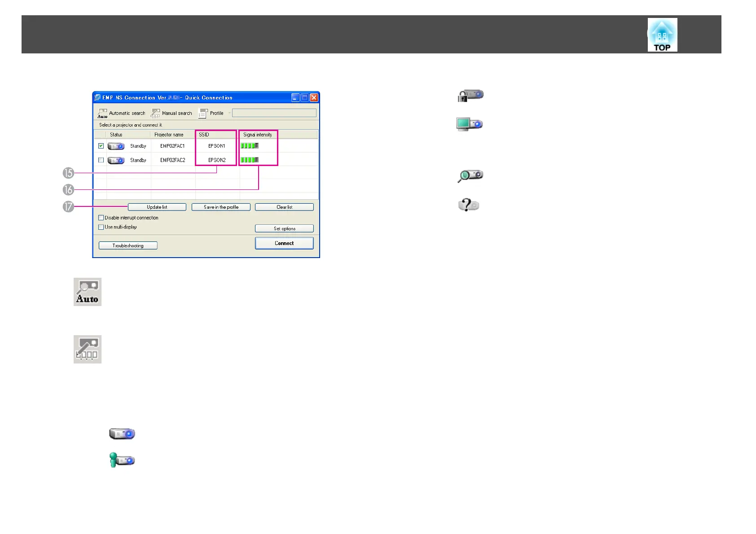Click the question mark projector icon
Viewport: 756px width, 534px height.
(x=469, y=205)
